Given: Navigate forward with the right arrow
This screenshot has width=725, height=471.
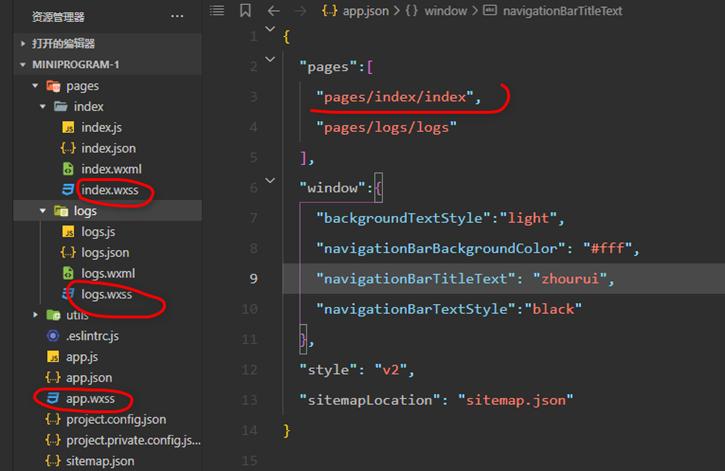Looking at the screenshot, I should point(301,11).
